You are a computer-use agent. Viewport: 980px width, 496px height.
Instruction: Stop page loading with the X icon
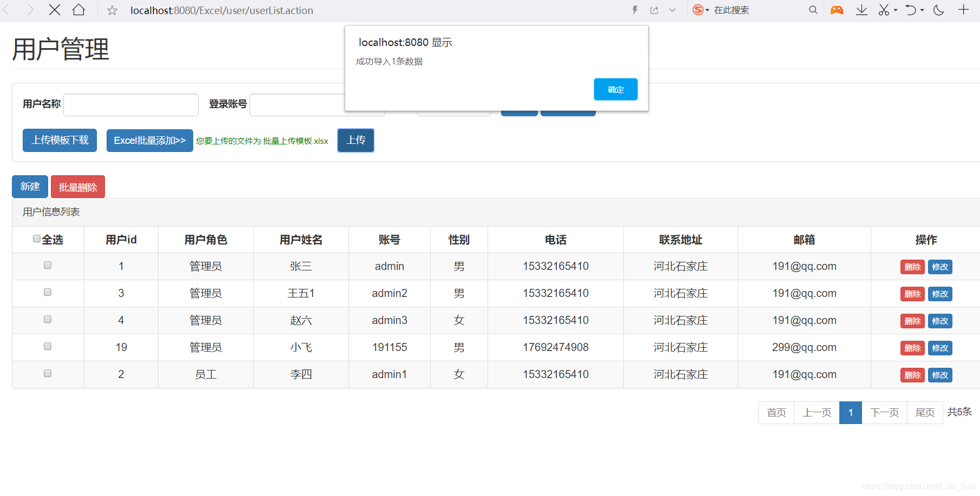click(x=54, y=10)
